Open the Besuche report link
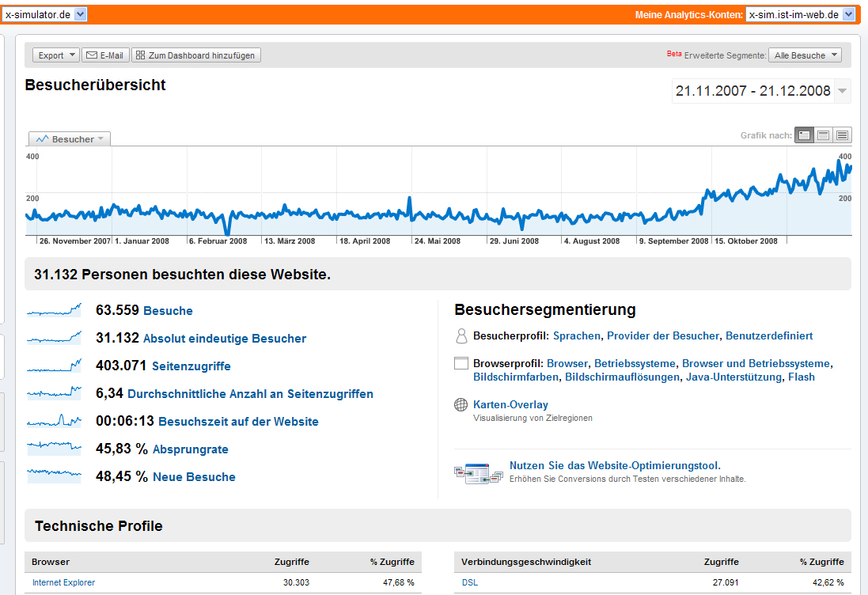This screenshot has width=868, height=595. pyautogui.click(x=168, y=311)
